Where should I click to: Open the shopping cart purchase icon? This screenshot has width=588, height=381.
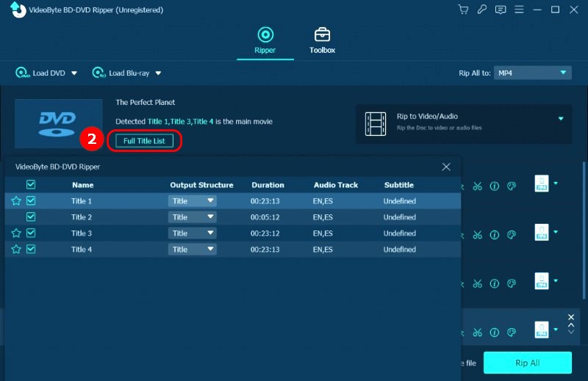click(x=463, y=10)
